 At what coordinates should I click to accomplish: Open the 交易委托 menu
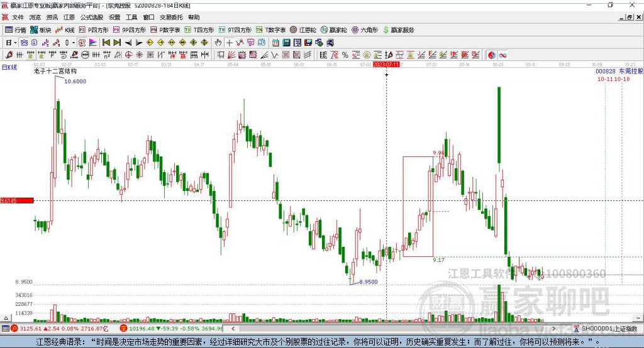[171, 17]
